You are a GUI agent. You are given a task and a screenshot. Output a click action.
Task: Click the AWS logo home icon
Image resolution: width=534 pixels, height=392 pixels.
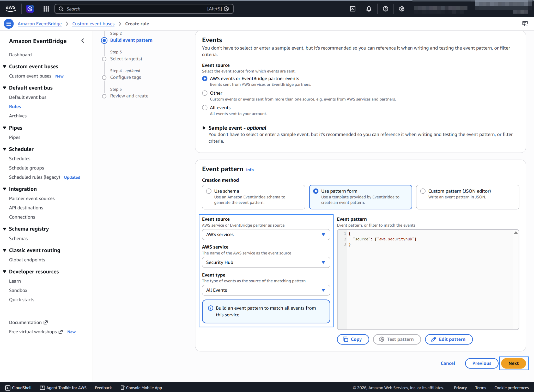click(x=10, y=9)
